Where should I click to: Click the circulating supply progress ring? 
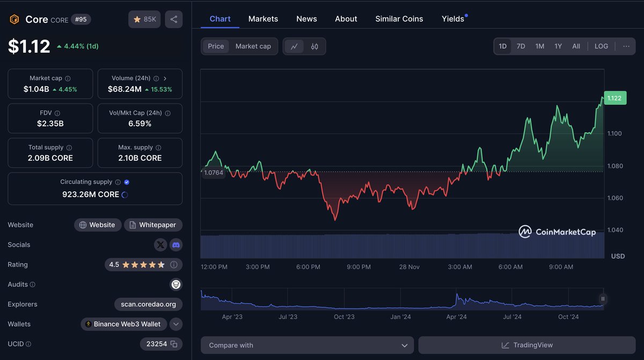pyautogui.click(x=125, y=195)
